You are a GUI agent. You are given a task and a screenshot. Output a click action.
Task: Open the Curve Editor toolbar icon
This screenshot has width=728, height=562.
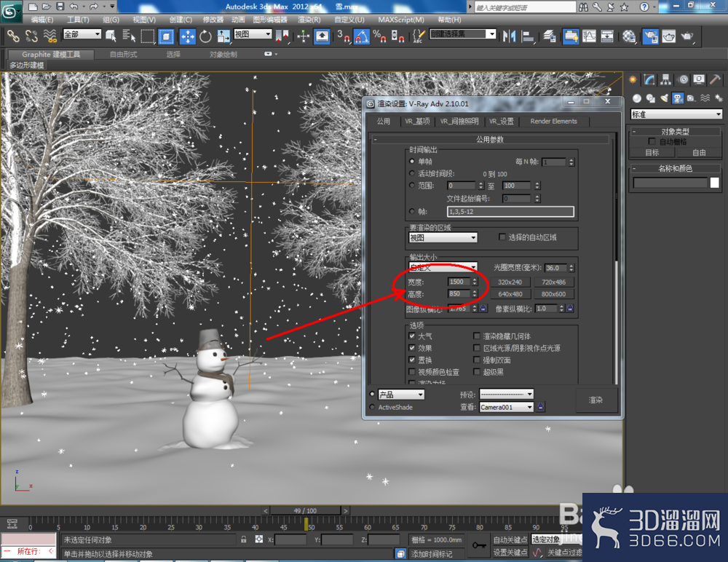click(589, 36)
